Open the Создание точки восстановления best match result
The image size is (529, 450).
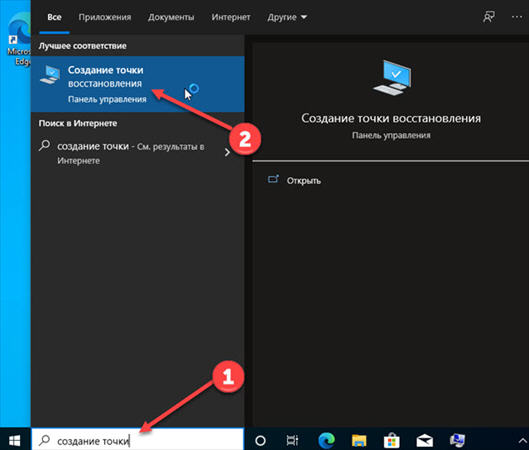[x=138, y=84]
